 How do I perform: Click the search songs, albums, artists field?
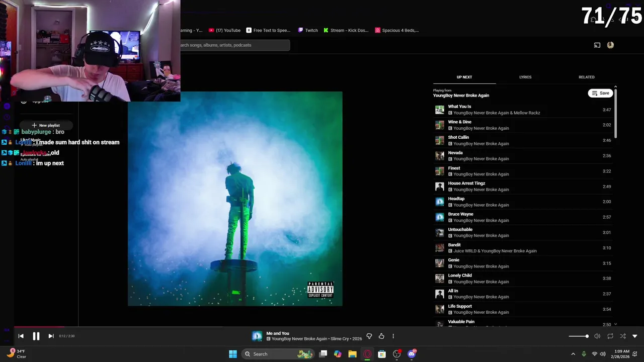pyautogui.click(x=234, y=45)
